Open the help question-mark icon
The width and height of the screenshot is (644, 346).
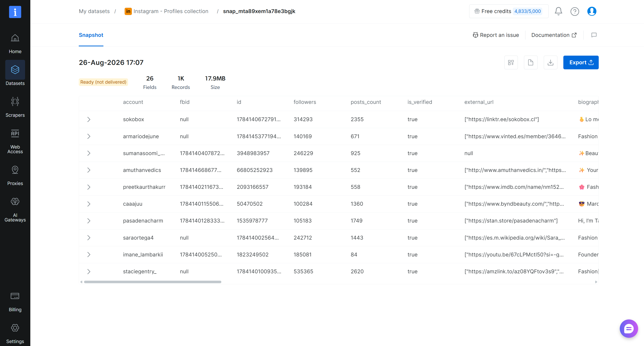(x=575, y=11)
